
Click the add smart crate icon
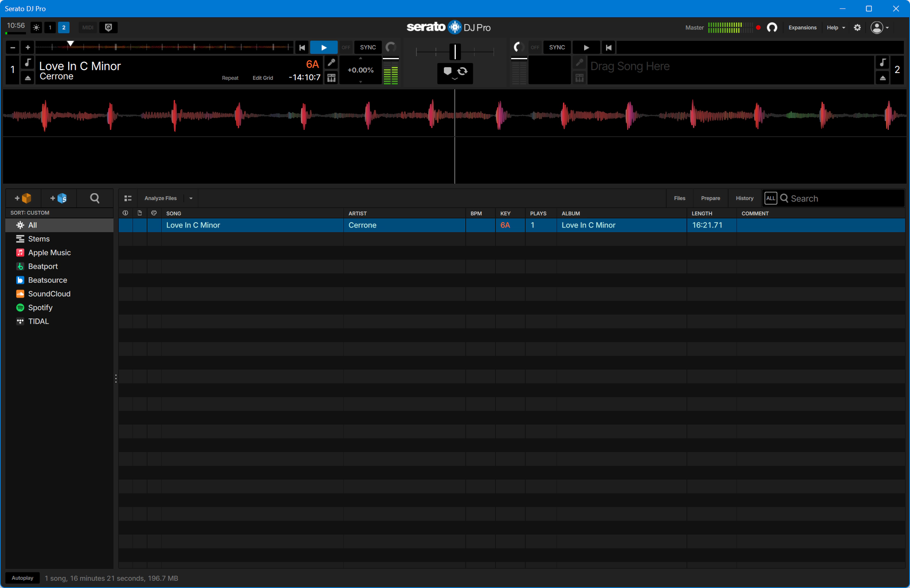(x=58, y=198)
